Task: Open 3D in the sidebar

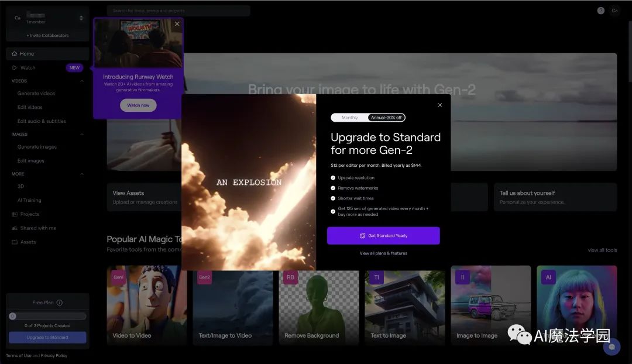Action: pyautogui.click(x=20, y=187)
